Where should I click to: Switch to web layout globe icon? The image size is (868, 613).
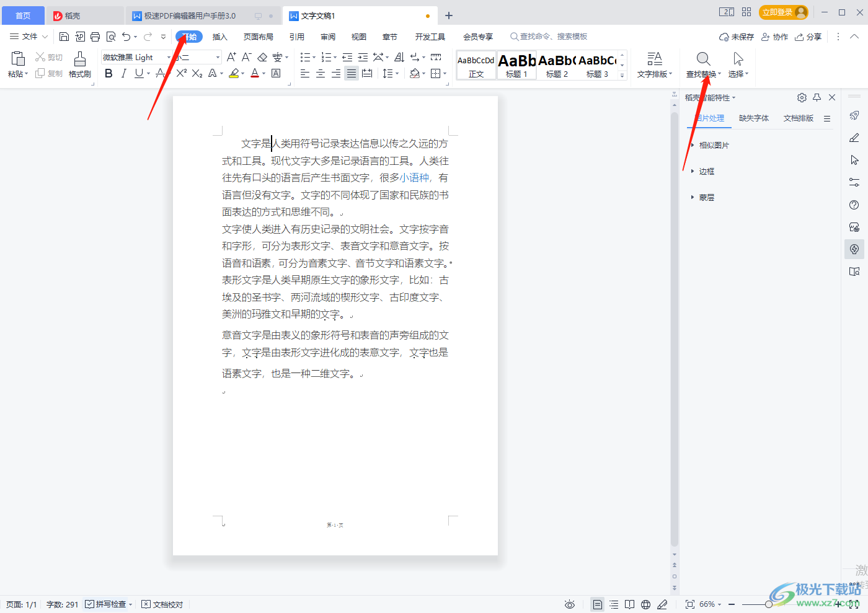coord(645,604)
